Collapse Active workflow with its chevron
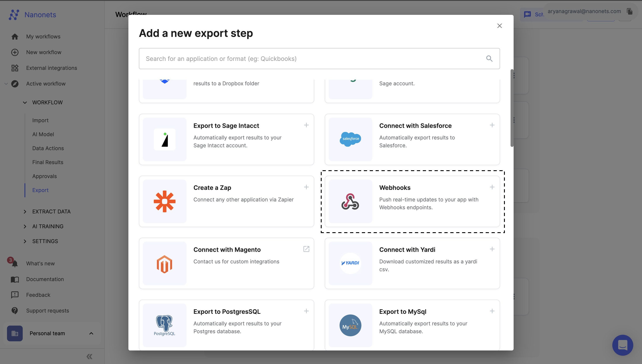Image resolution: width=642 pixels, height=364 pixels. coord(6,84)
